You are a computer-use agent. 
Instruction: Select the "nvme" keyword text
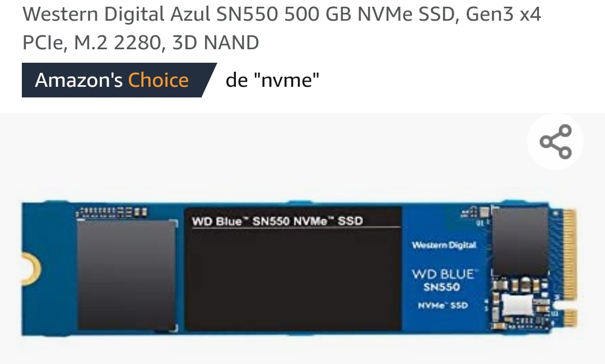pos(286,80)
